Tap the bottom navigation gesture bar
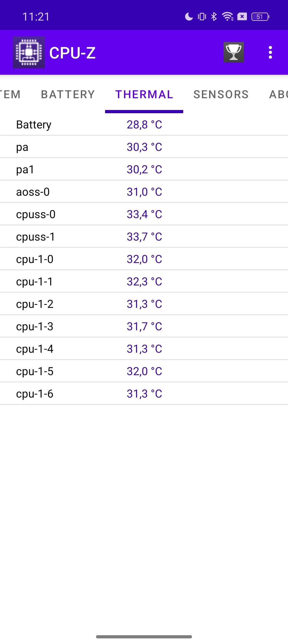Viewport: 288px width, 644px height. pyautogui.click(x=144, y=637)
